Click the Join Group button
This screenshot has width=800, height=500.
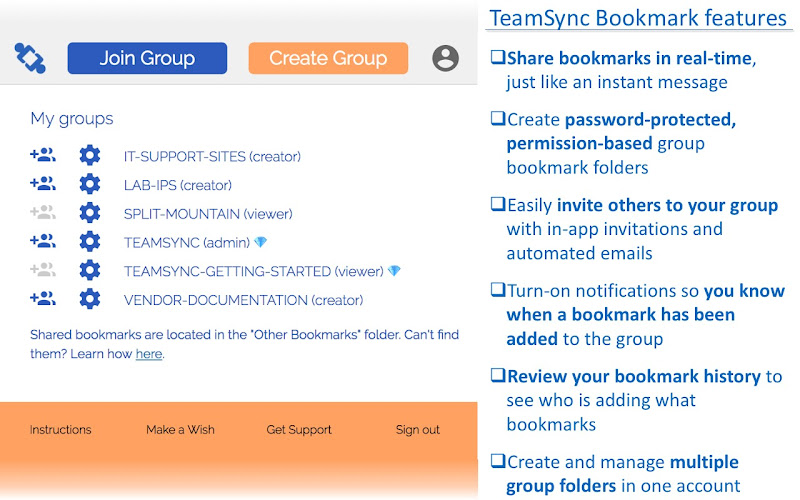click(147, 58)
